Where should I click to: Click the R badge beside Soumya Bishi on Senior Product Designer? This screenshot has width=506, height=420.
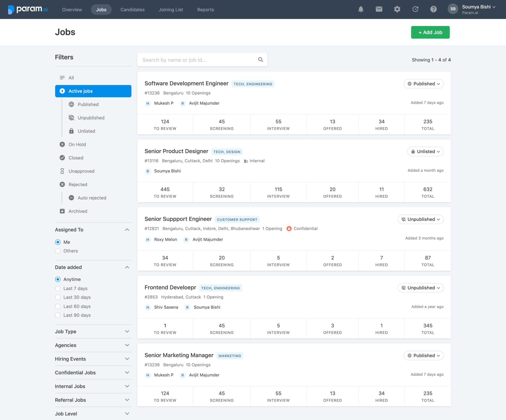(148, 171)
